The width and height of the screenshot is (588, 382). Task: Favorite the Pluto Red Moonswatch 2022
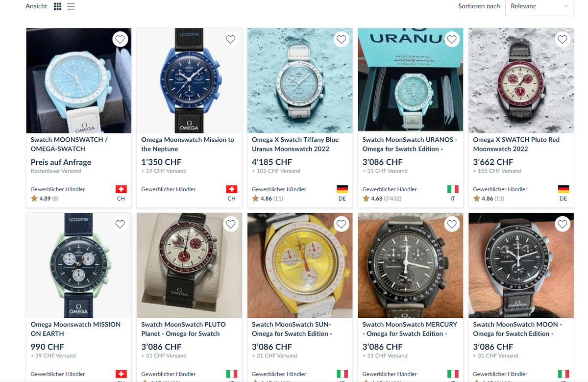tap(563, 39)
